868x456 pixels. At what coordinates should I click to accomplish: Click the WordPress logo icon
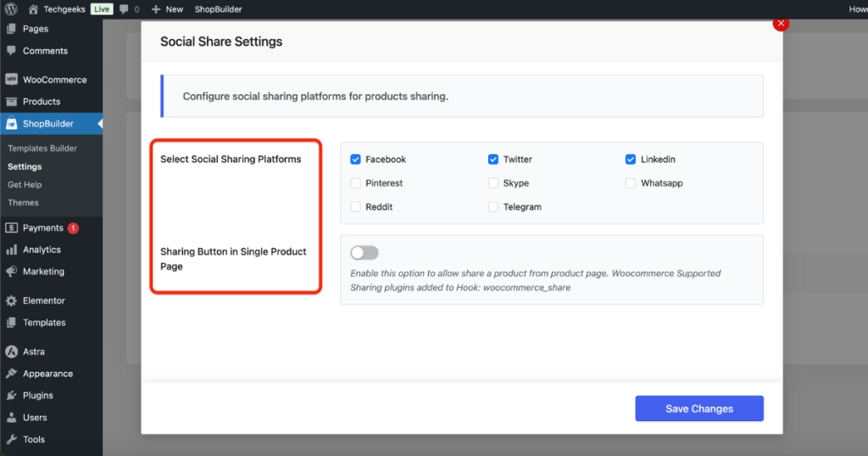point(11,8)
